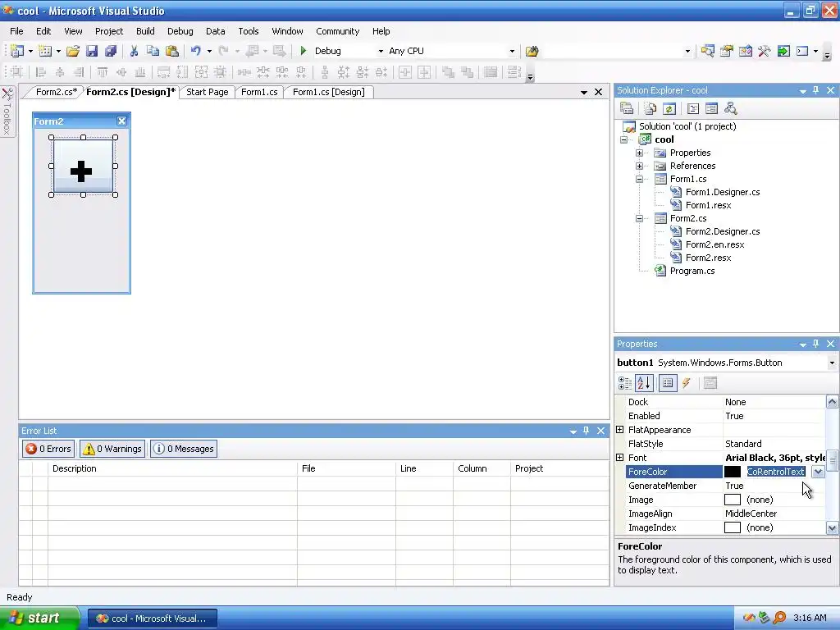This screenshot has width=840, height=630.
Task: Click the Description column header
Action: pos(172,468)
